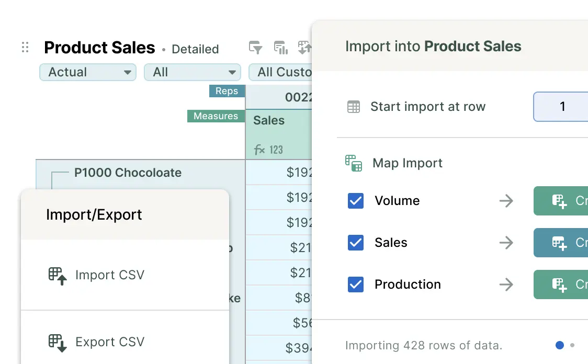Image resolution: width=588 pixels, height=364 pixels.
Task: Click the Map Import label
Action: point(408,163)
